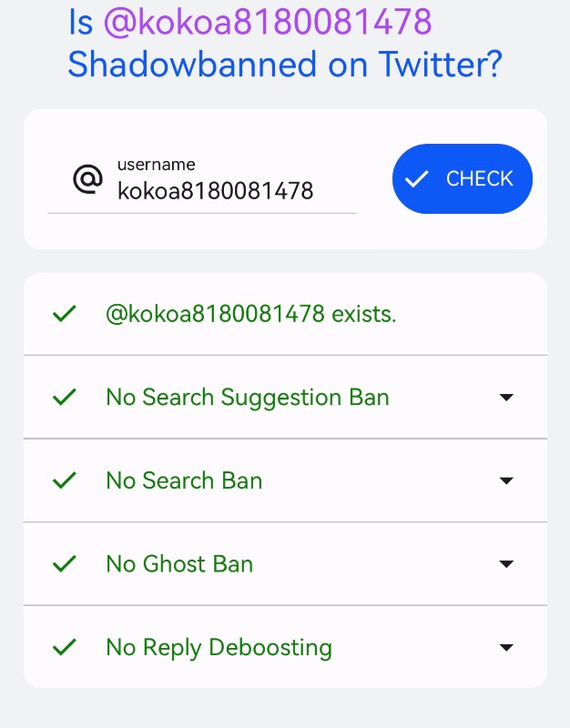Select the No Search Ban result text
Screen dimensions: 570x728
tap(184, 480)
